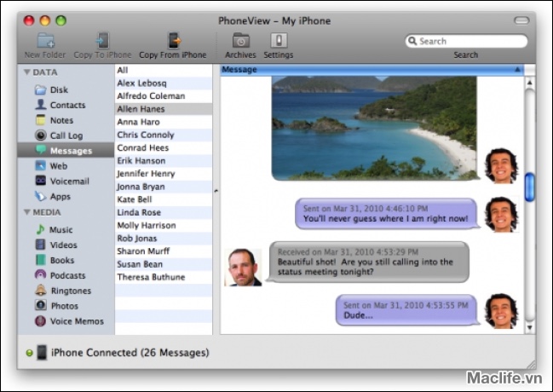Select the Videos icon in sidebar
This screenshot has width=553, height=392.
(41, 245)
